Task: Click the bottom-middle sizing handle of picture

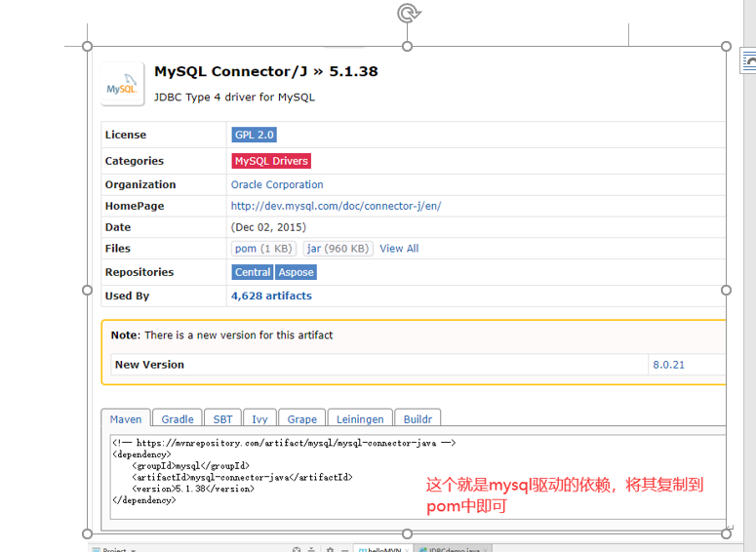Action: pos(407,533)
